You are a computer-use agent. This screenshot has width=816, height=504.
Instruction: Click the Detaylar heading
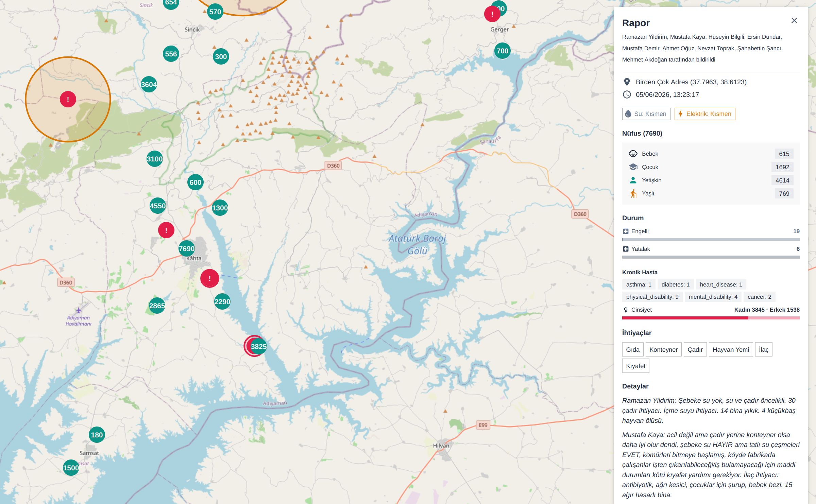(x=635, y=386)
